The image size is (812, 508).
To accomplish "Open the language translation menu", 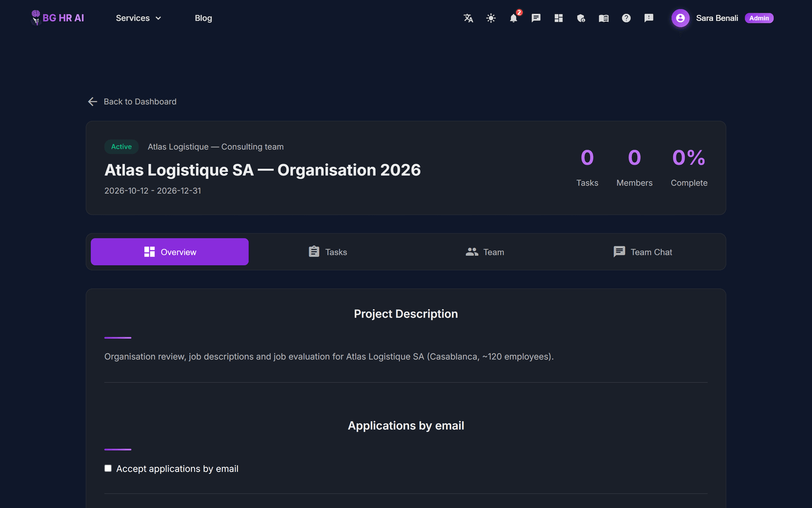I will point(468,18).
